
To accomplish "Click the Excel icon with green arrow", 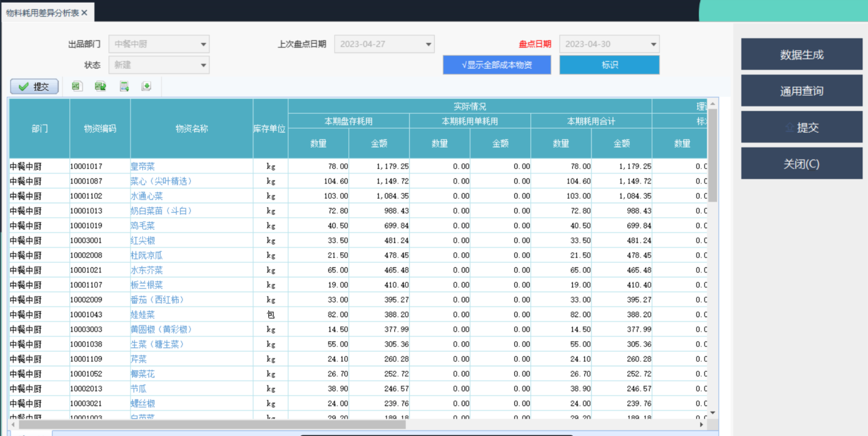I will [100, 86].
